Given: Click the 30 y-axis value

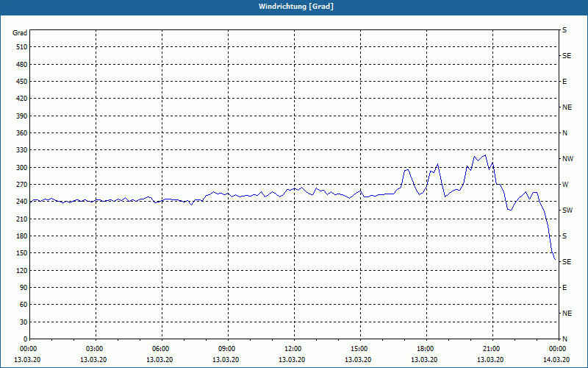Looking at the screenshot, I should click(24, 322).
